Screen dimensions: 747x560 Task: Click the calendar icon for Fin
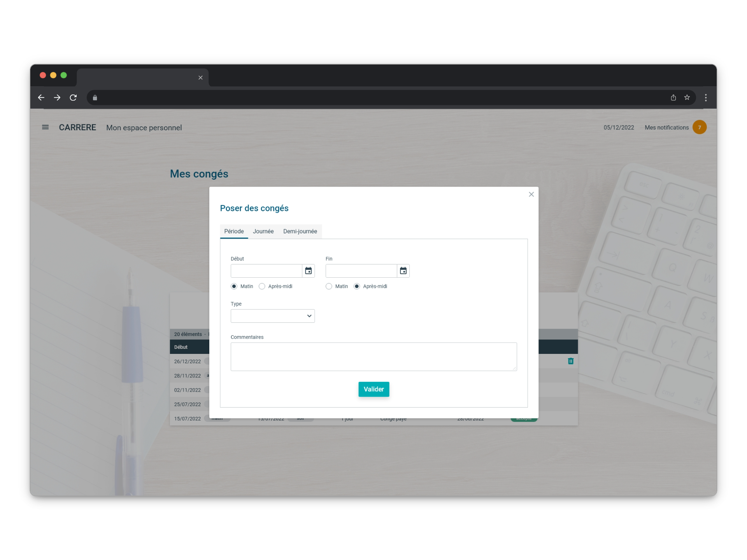403,271
